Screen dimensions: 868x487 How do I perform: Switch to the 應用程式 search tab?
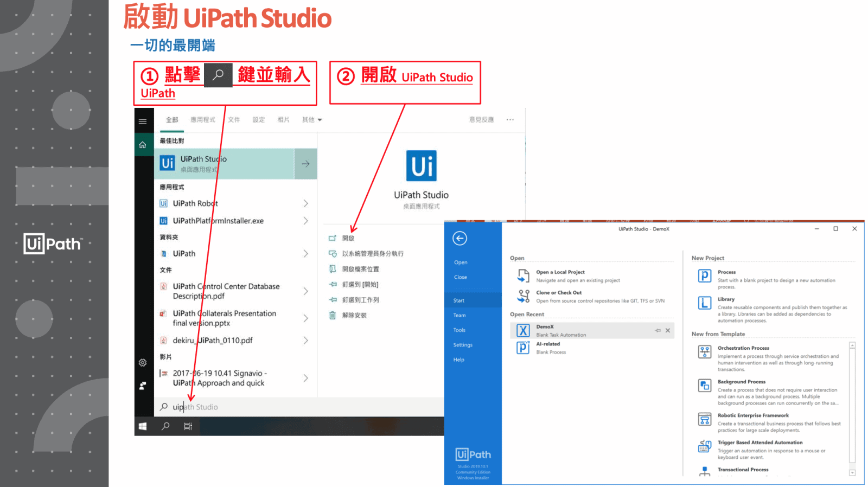pos(203,120)
